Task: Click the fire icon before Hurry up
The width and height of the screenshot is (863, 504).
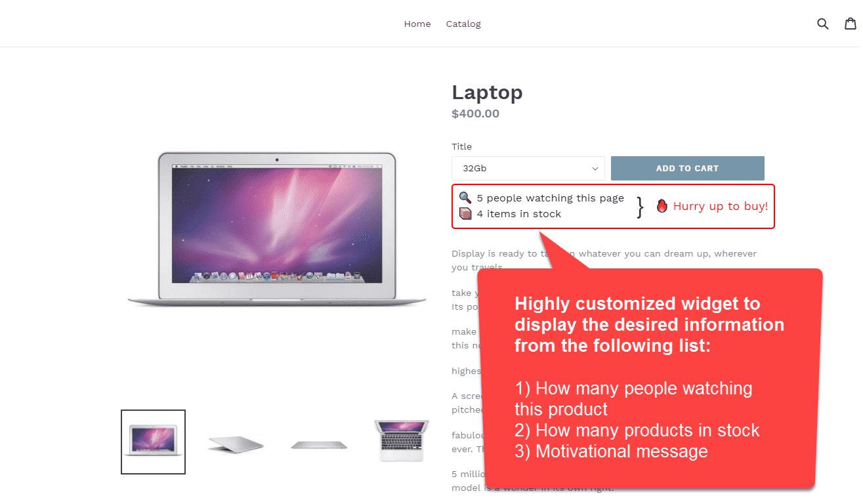Action: point(662,206)
